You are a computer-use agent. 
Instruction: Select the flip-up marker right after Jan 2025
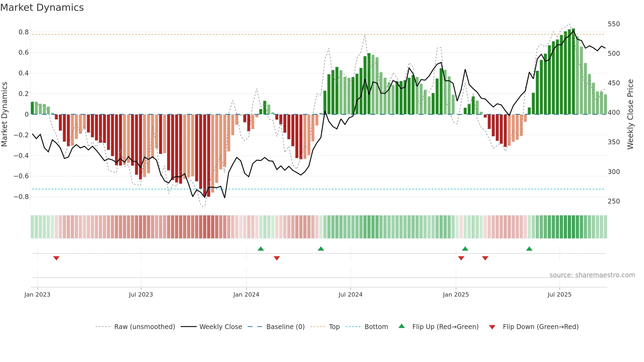(x=465, y=249)
